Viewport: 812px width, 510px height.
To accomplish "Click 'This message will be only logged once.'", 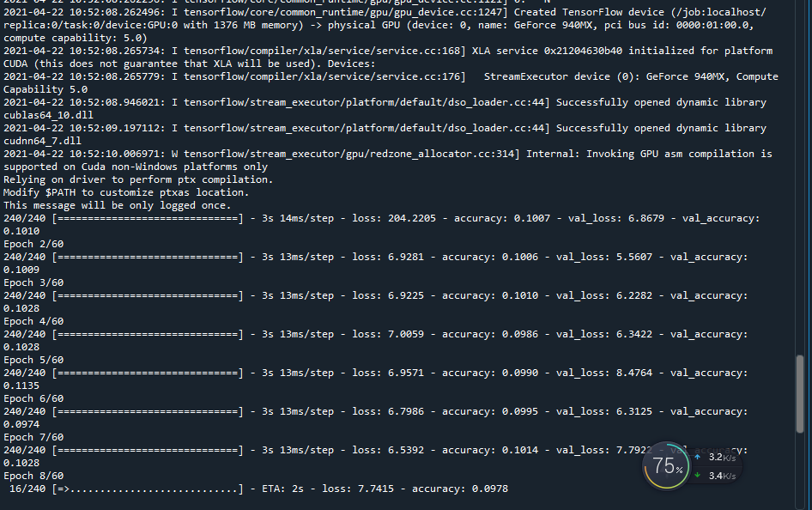I will (117, 205).
